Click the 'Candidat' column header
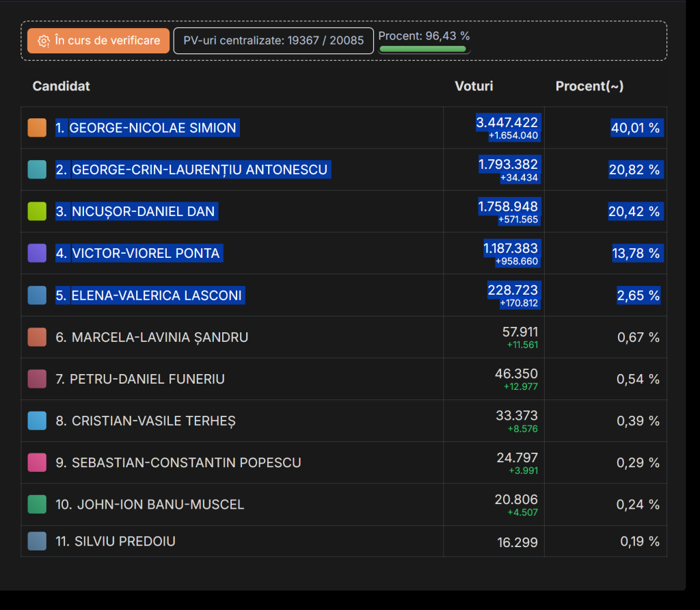700x610 pixels. click(x=61, y=86)
